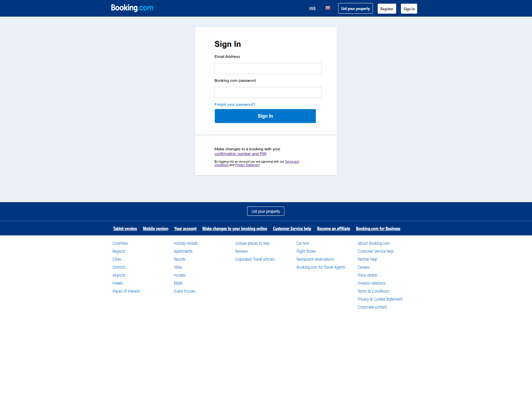This screenshot has height=399, width=532.
Task: Open Villas footer link
Action: point(178,267)
